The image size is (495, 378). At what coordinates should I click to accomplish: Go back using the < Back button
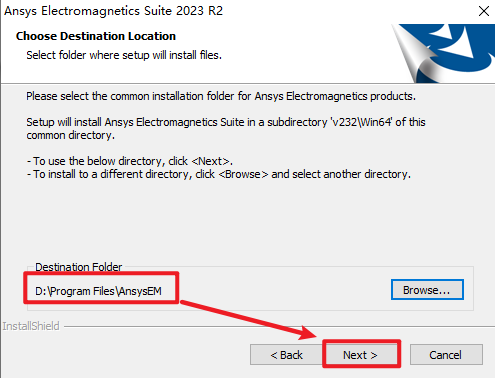pyautogui.click(x=286, y=355)
